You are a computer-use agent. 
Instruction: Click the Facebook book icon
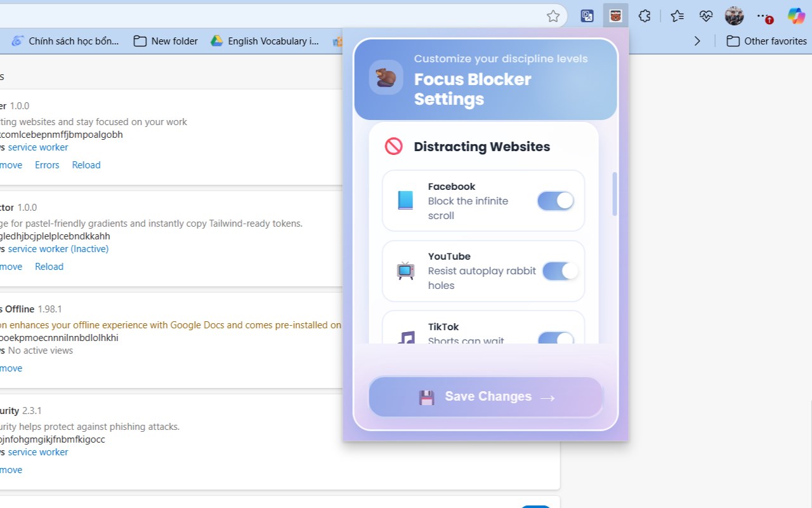405,201
